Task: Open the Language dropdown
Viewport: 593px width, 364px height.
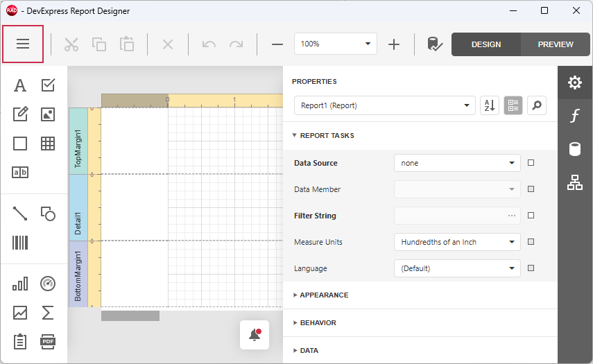Action: (x=457, y=268)
